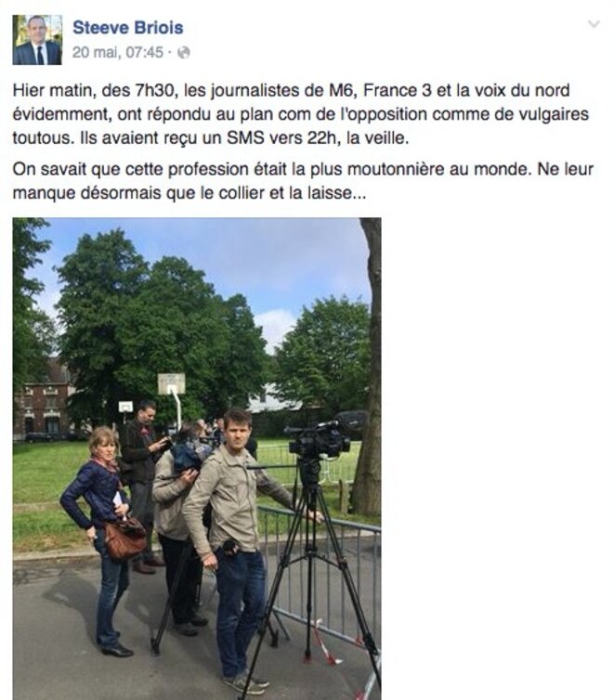Click the paragraph starting 'Hier matin'
The image size is (614, 700).
point(301,114)
